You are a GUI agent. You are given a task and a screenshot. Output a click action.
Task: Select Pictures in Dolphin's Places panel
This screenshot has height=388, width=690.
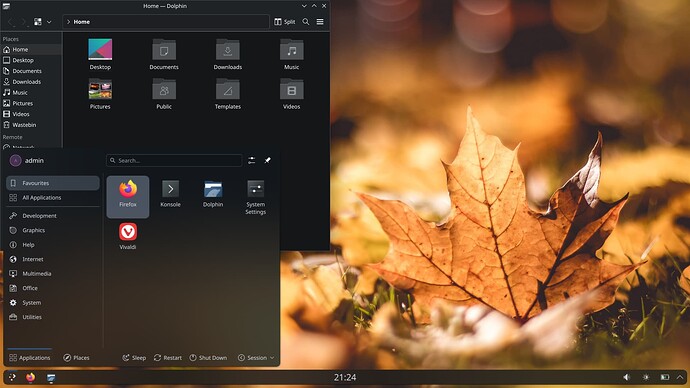pyautogui.click(x=31, y=103)
